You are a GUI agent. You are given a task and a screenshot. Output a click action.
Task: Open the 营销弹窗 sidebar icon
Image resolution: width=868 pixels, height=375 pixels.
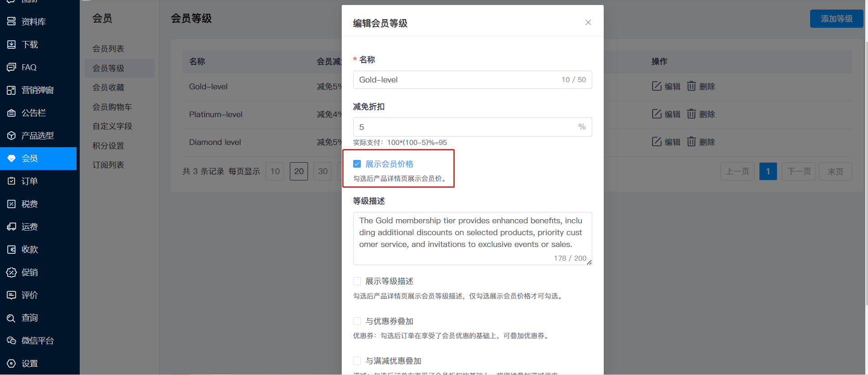[11, 90]
